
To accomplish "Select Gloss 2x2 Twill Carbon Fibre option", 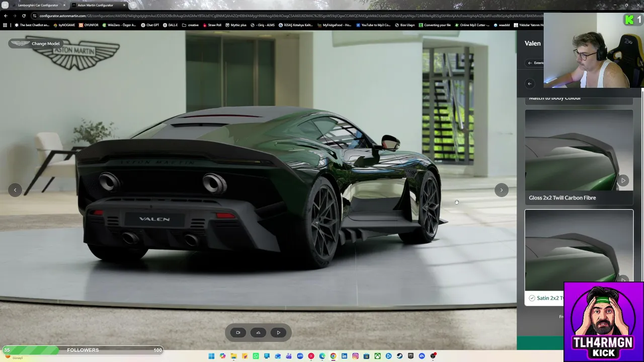I will click(x=579, y=157).
